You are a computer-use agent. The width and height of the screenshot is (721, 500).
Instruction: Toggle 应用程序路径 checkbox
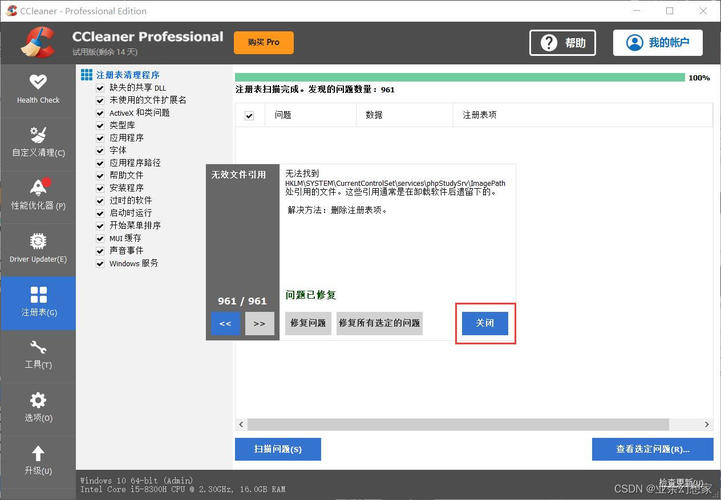[x=100, y=163]
